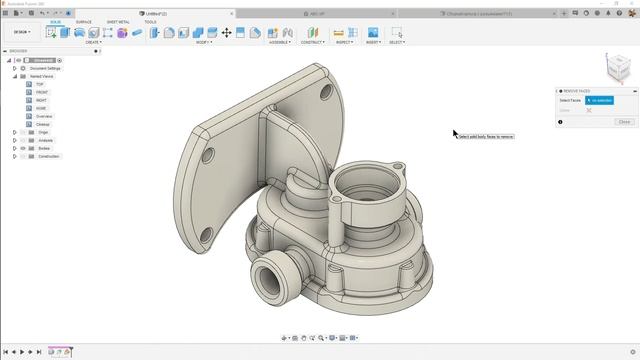The width and height of the screenshot is (640, 360).
Task: Switch to the SOLID tab
Action: (x=56, y=22)
